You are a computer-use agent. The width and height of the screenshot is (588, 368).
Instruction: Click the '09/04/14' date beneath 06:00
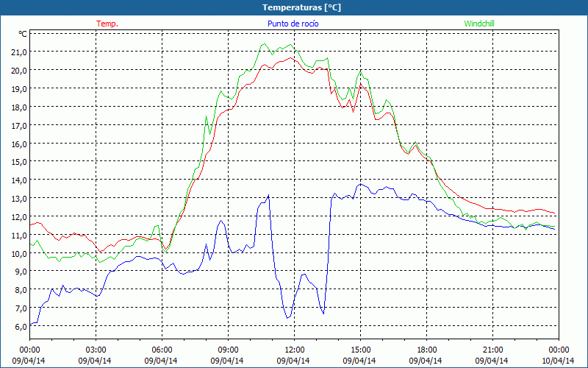[x=161, y=361]
